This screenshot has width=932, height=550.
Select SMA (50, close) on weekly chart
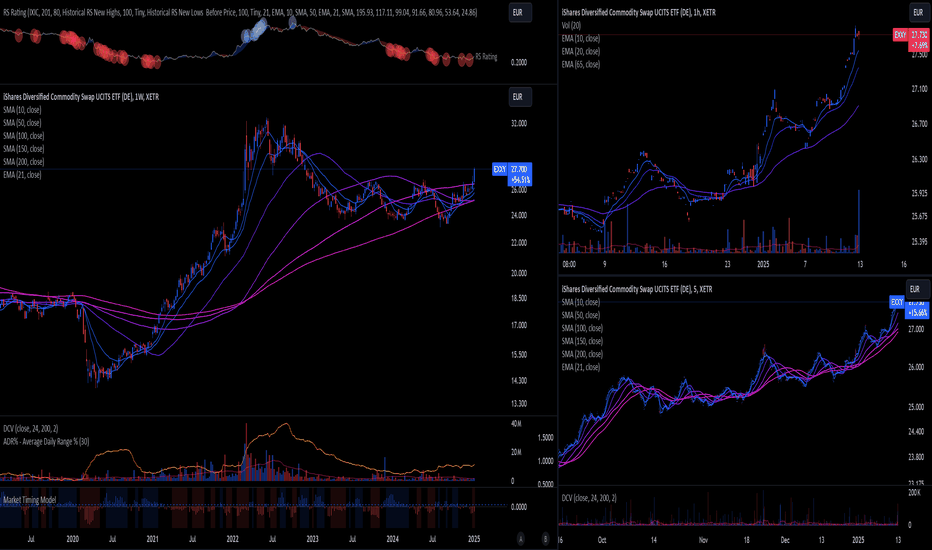(22, 123)
